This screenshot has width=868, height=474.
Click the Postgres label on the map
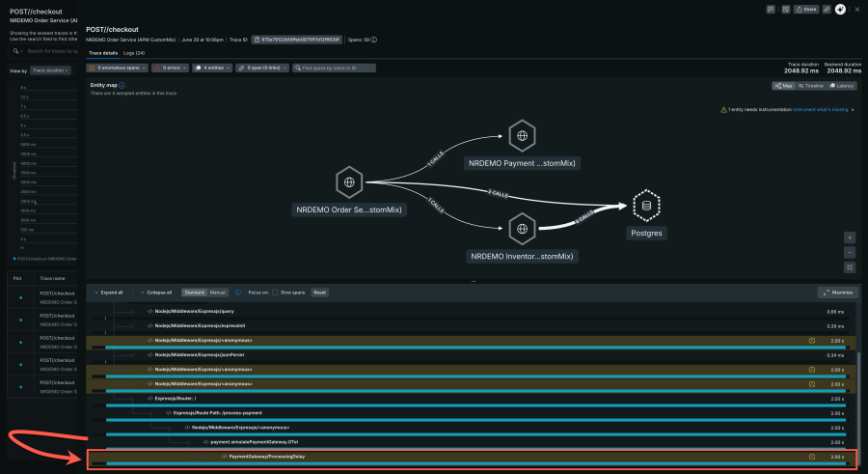[646, 233]
